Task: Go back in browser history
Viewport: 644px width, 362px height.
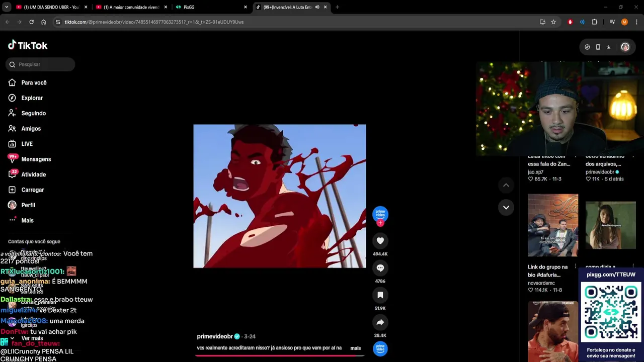Action: 7,22
